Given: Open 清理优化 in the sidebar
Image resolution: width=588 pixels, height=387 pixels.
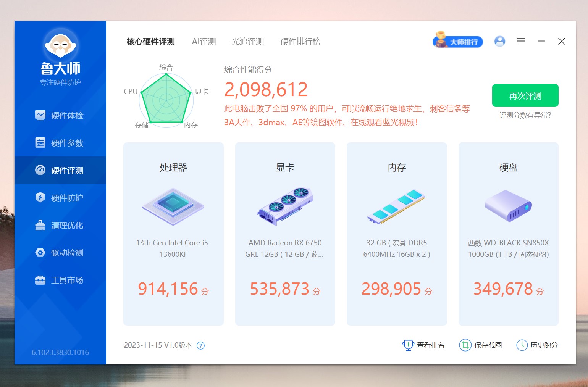Looking at the screenshot, I should click(x=60, y=225).
